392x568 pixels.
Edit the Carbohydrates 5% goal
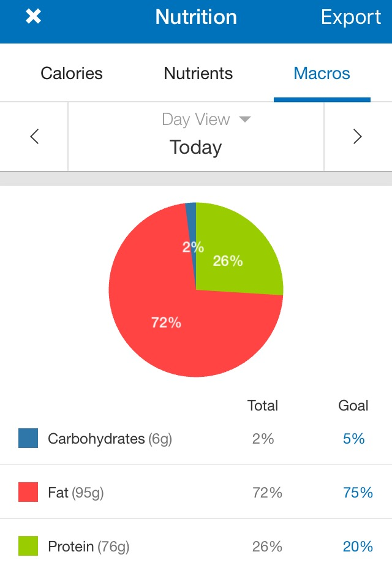353,439
